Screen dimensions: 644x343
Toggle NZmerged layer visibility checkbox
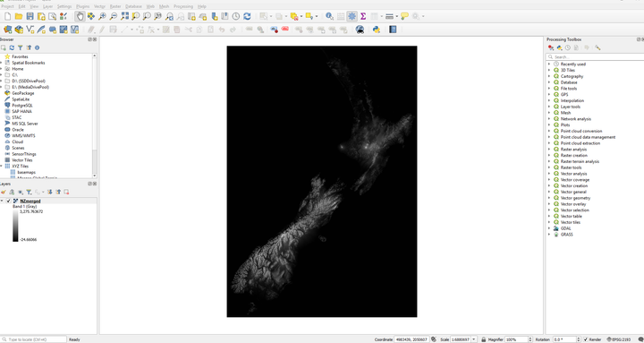tap(9, 201)
